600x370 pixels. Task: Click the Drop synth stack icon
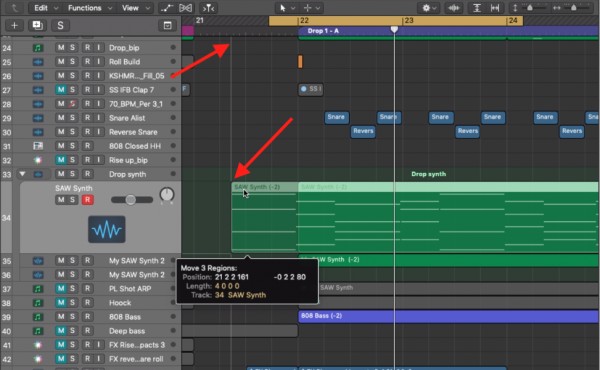click(38, 174)
